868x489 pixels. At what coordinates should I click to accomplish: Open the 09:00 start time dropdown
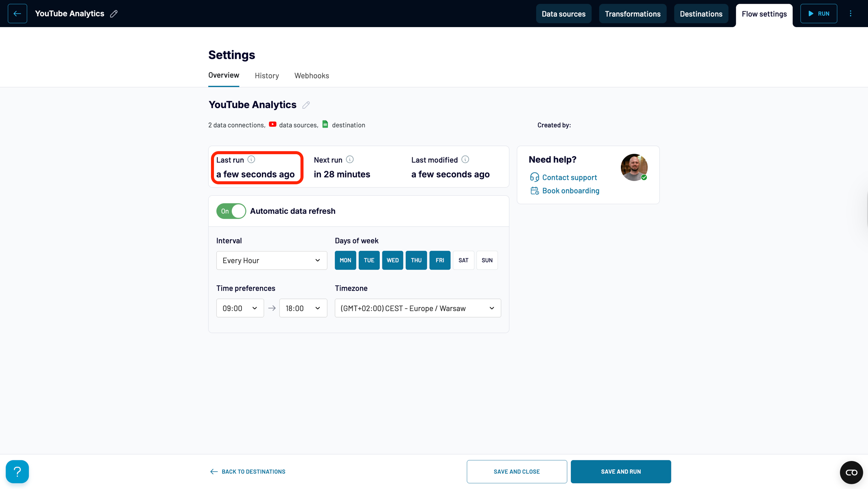(x=240, y=308)
